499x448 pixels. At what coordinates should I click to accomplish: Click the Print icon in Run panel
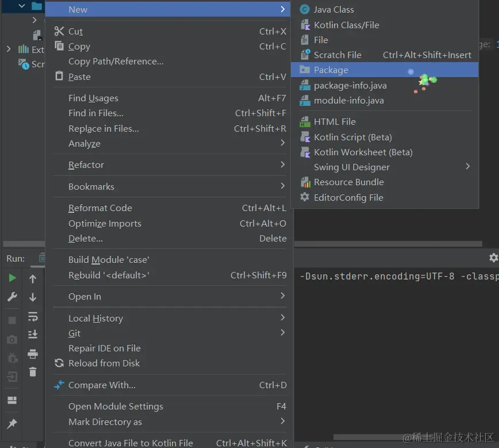[x=33, y=354]
